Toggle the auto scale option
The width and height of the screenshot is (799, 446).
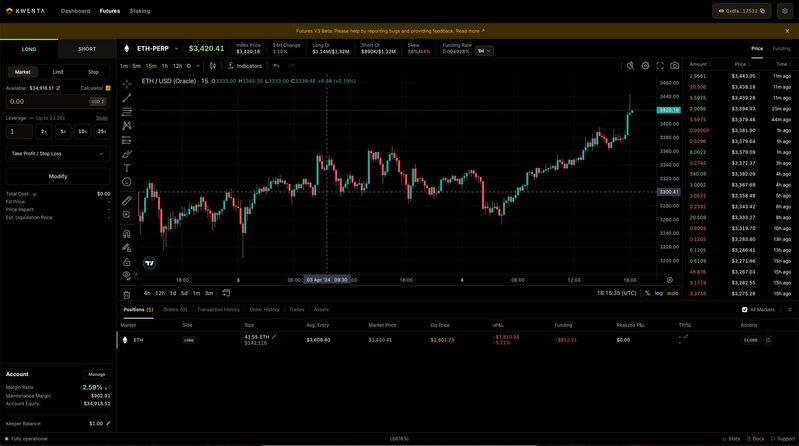coord(672,293)
